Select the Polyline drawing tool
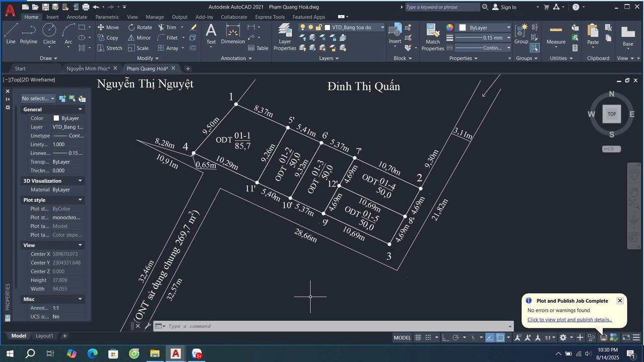The height and width of the screenshot is (362, 644). click(29, 34)
